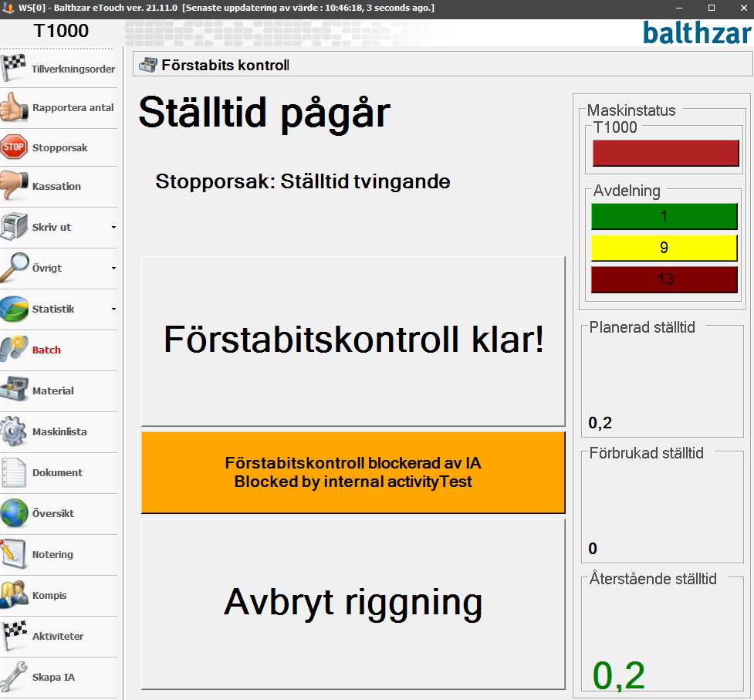Open Tillverkningsorder menu item
This screenshot has width=754, height=700.
point(59,69)
